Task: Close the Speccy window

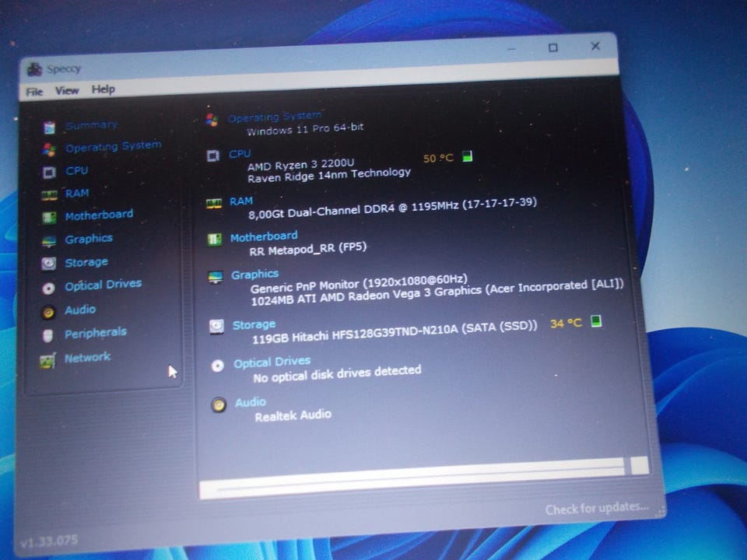Action: click(595, 46)
